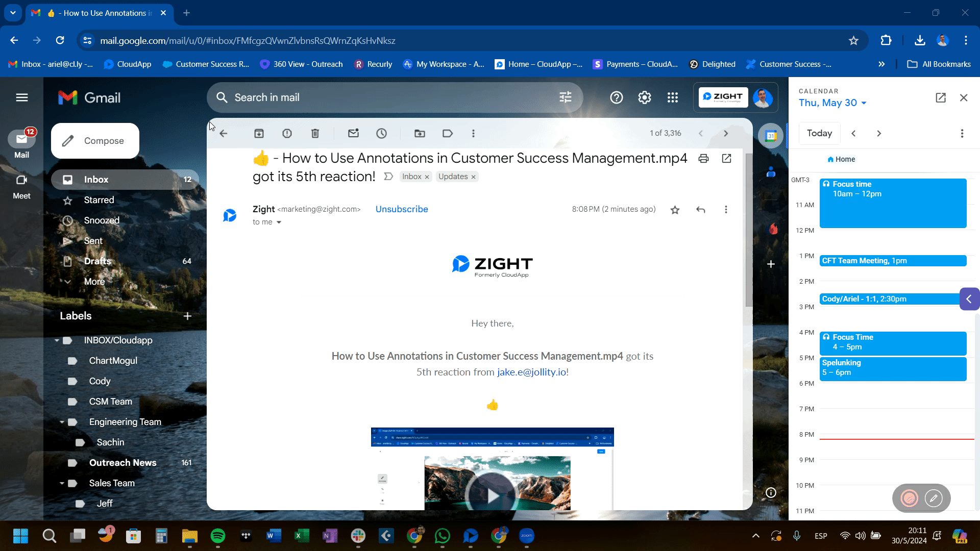Show search options filter icon
980x551 pixels.
pos(566,97)
